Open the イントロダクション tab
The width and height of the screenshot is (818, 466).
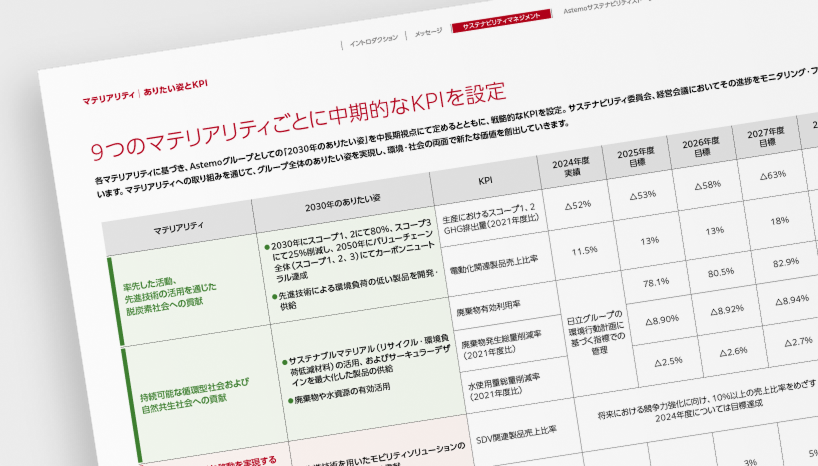374,38
